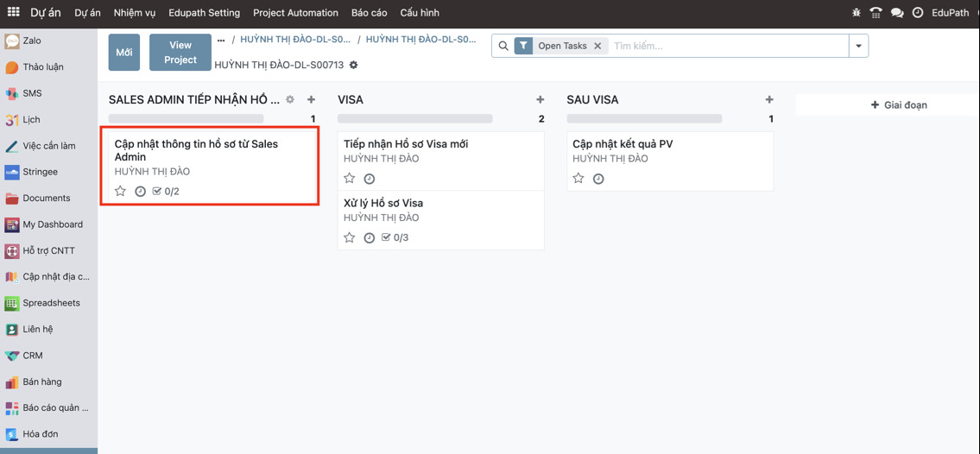Open the Nhiệm vụ menu

pyautogui.click(x=135, y=12)
